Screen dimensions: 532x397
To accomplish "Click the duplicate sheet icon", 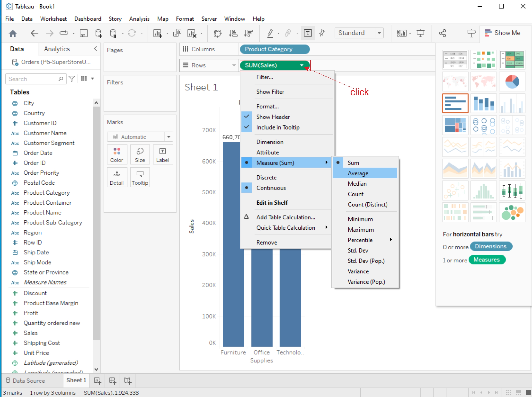I will [177, 33].
